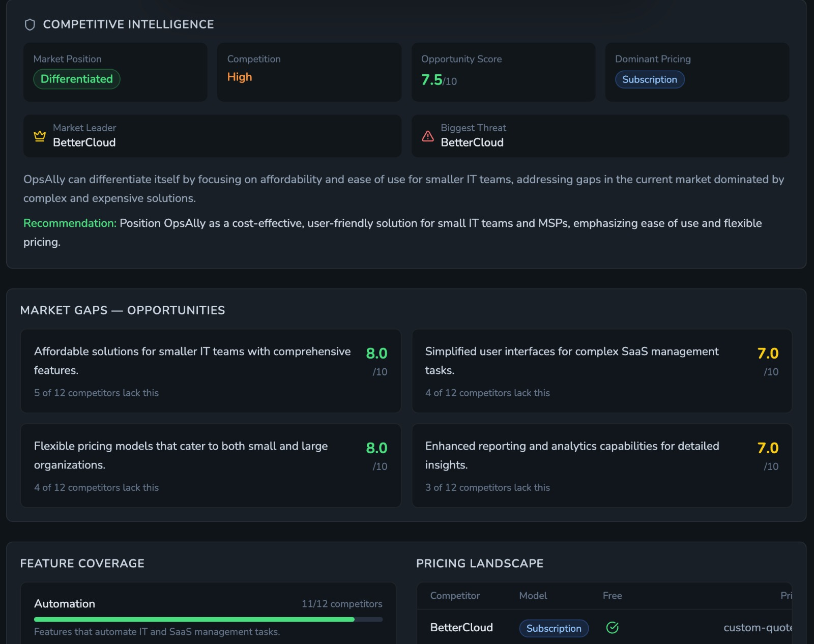
Task: Click the green checkmark in Free column
Action: click(612, 628)
